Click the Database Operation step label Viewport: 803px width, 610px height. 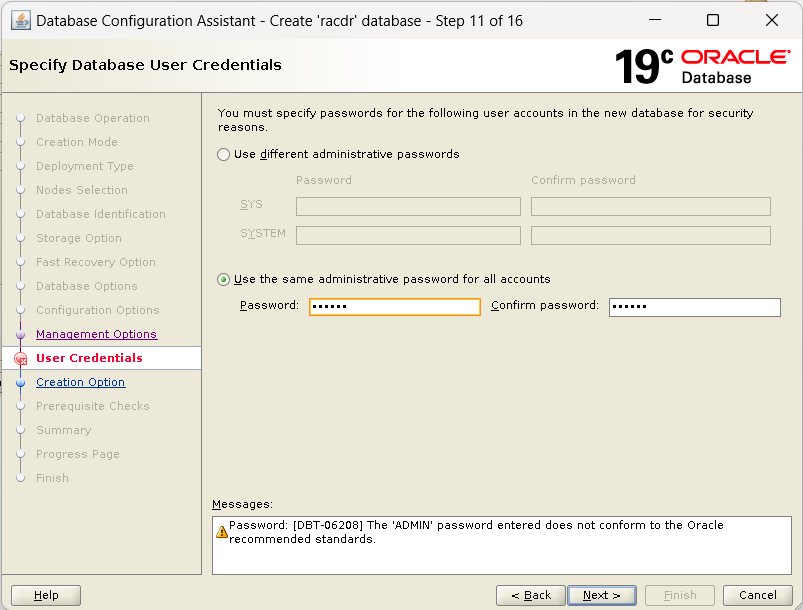tap(93, 118)
